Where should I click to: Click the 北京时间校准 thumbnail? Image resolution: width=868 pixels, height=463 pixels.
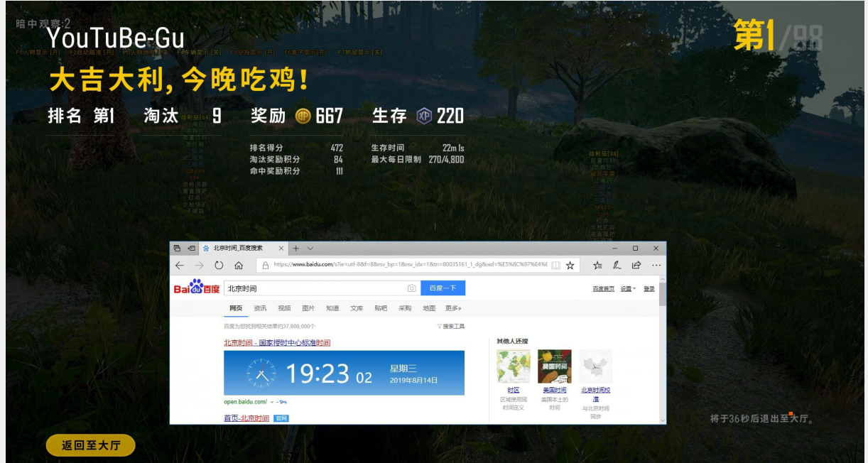click(596, 366)
